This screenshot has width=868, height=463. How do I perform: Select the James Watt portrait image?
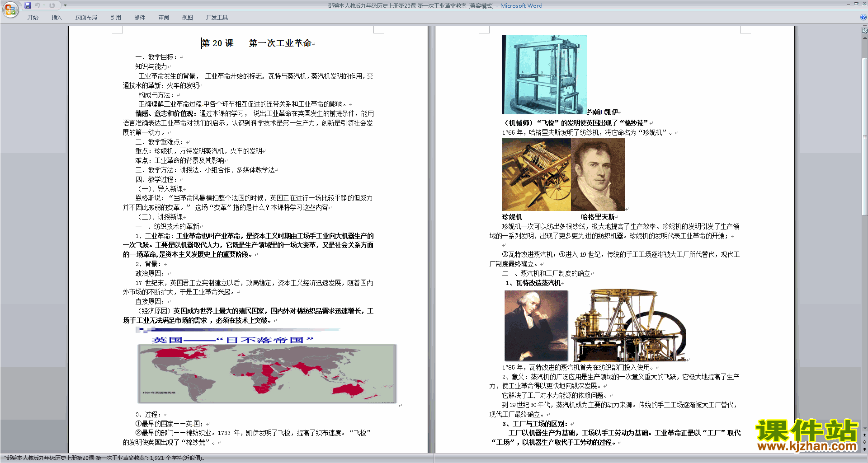click(536, 325)
